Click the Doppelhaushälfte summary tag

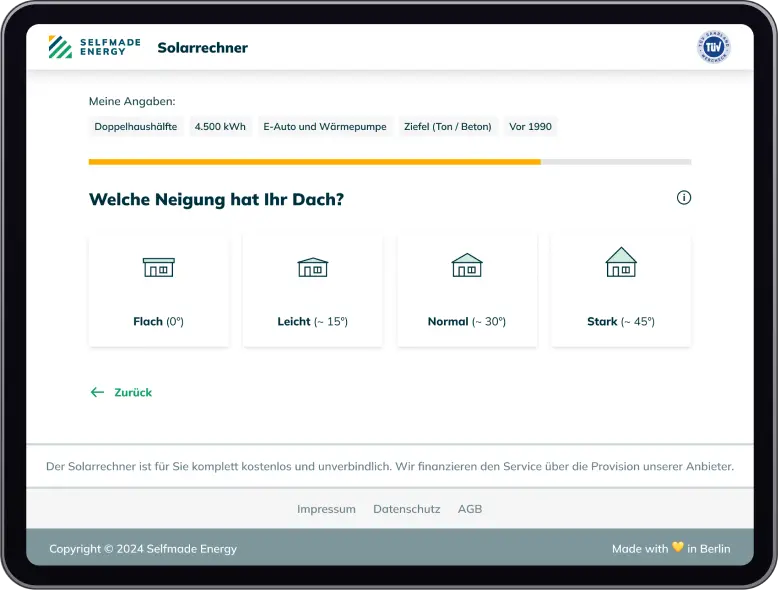136,127
